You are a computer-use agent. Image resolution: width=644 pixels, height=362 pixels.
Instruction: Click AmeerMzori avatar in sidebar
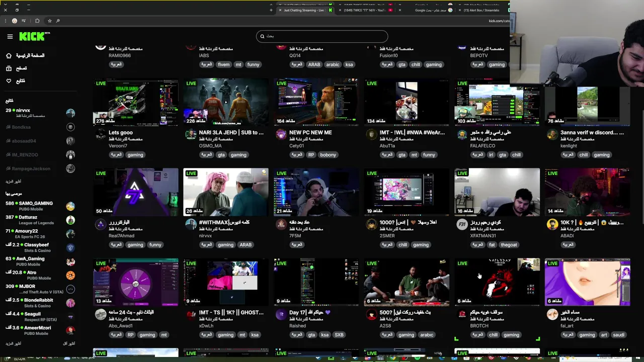tap(70, 330)
